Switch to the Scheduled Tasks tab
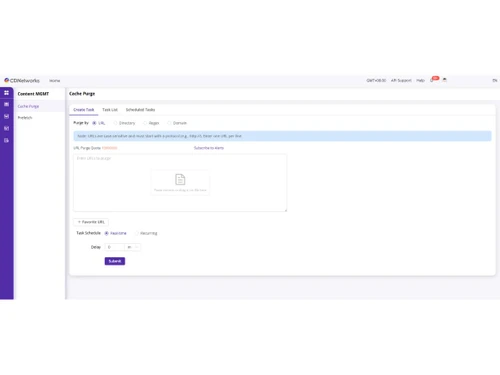500x375 pixels. (x=140, y=110)
